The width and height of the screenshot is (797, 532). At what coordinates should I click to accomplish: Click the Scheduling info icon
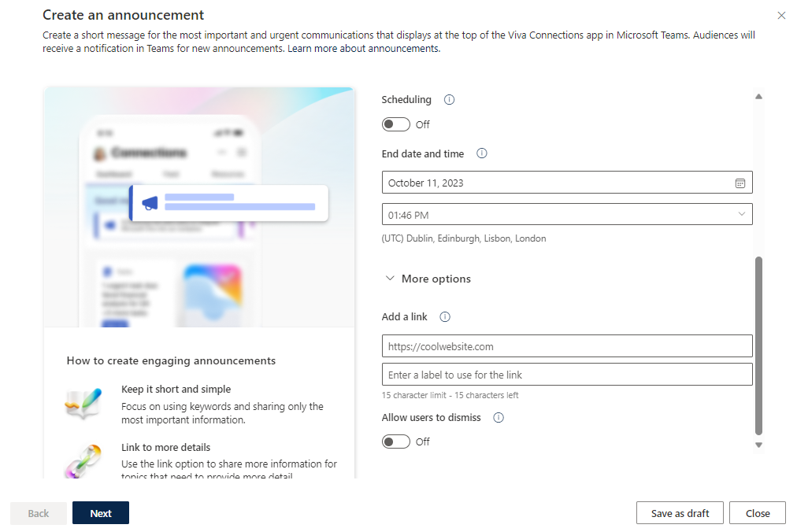[449, 100]
